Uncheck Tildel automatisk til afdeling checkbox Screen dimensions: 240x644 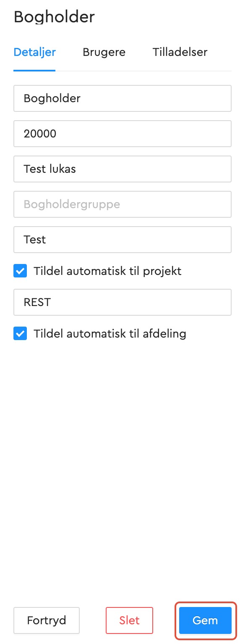[x=20, y=334]
